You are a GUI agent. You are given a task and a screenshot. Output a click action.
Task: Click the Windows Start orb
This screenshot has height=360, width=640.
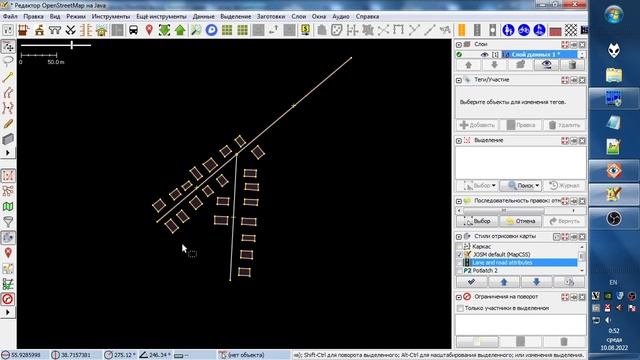point(614,15)
